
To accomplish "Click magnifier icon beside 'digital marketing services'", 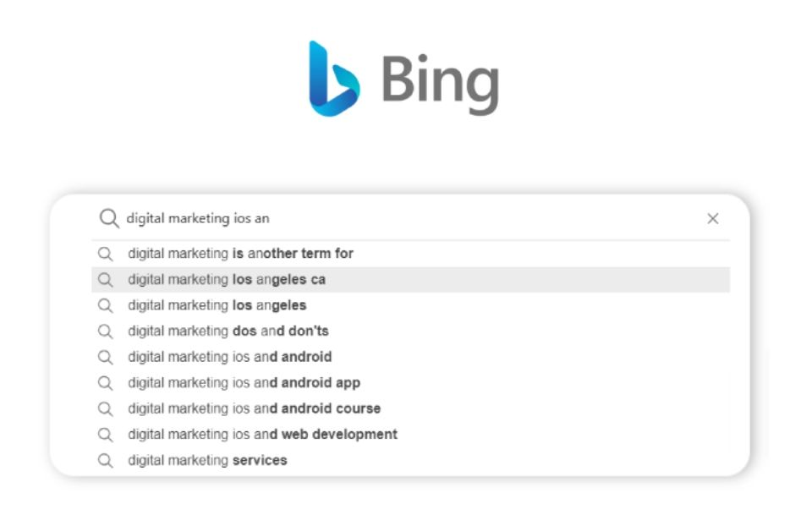I will coord(105,460).
